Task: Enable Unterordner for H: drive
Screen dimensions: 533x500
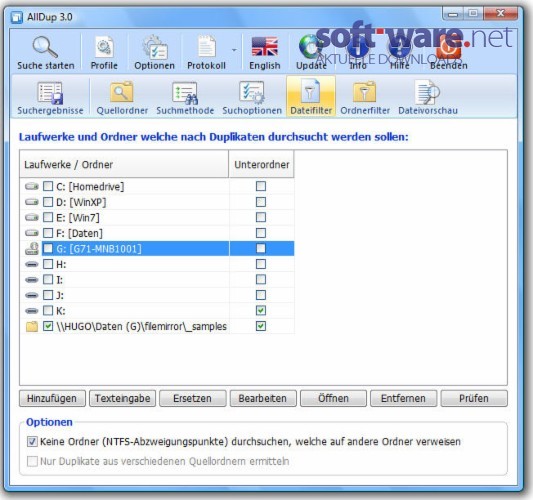Action: click(261, 264)
